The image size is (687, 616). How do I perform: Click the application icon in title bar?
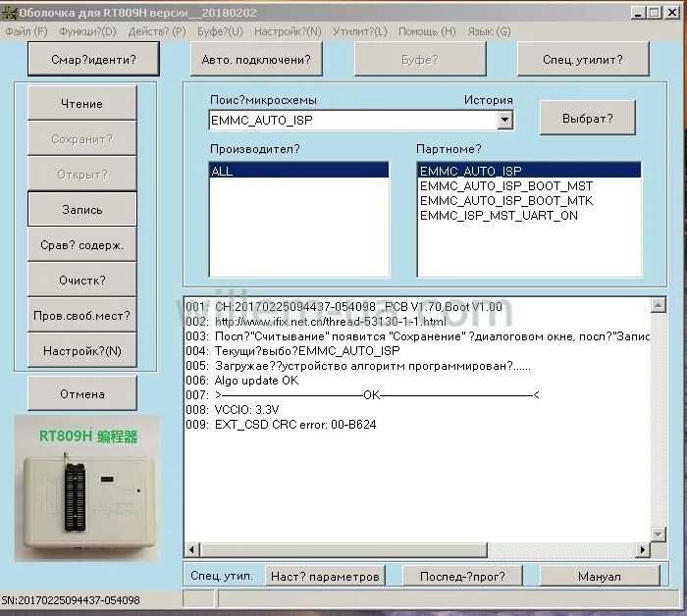point(9,12)
